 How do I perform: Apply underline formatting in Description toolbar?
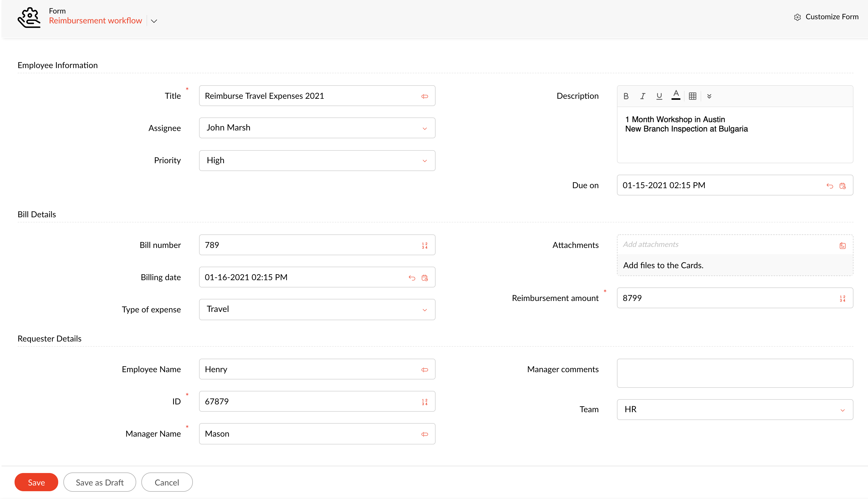(x=659, y=96)
